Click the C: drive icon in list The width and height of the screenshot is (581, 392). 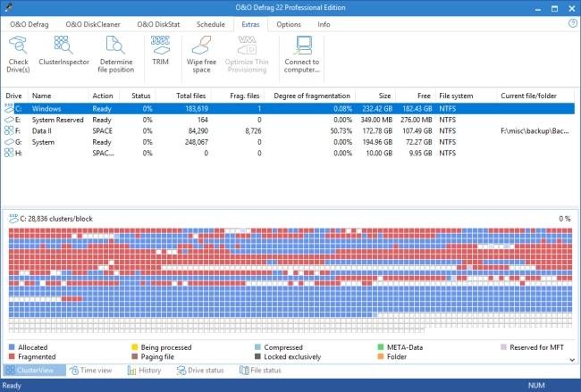point(9,108)
